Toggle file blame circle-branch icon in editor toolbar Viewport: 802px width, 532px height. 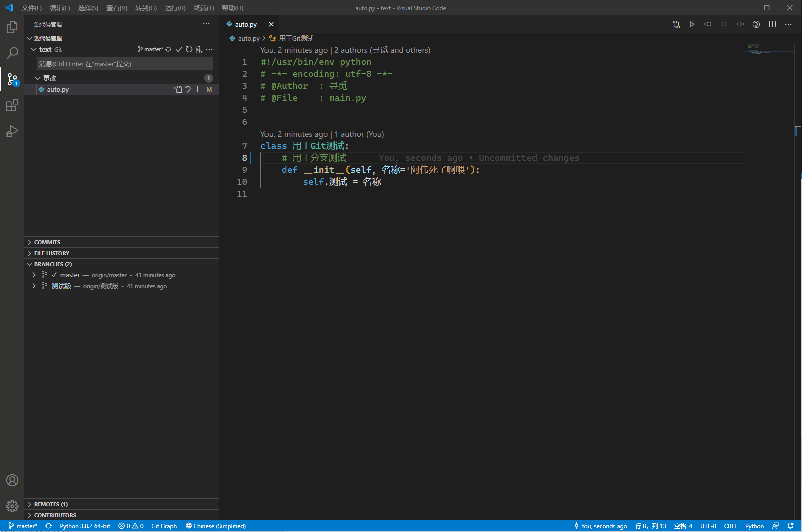click(x=756, y=24)
